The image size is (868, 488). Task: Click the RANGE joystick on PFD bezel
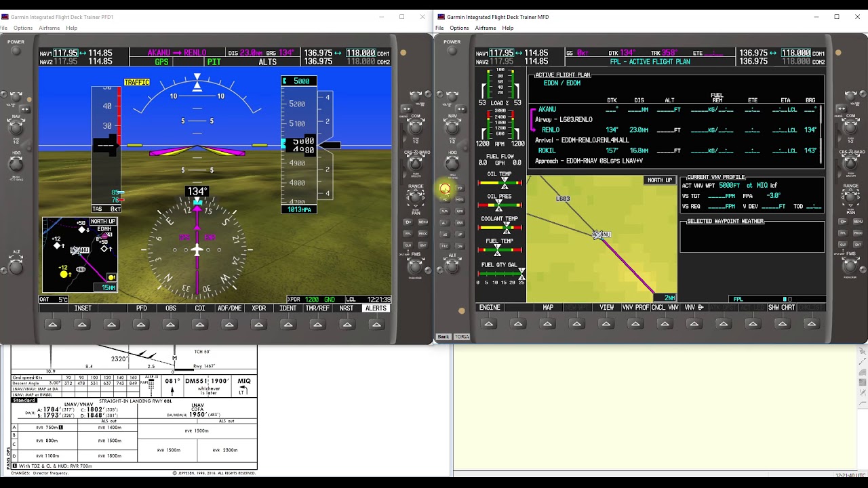pos(415,197)
